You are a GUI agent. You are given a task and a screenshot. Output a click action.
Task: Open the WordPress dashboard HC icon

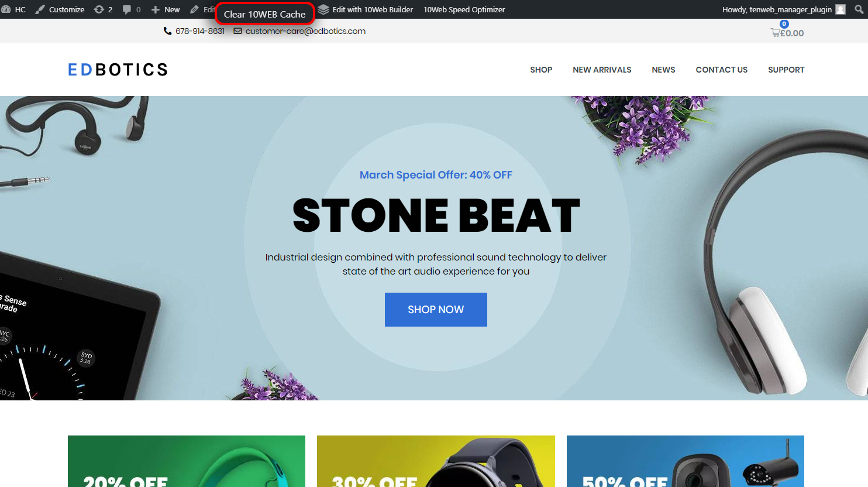(6, 9)
